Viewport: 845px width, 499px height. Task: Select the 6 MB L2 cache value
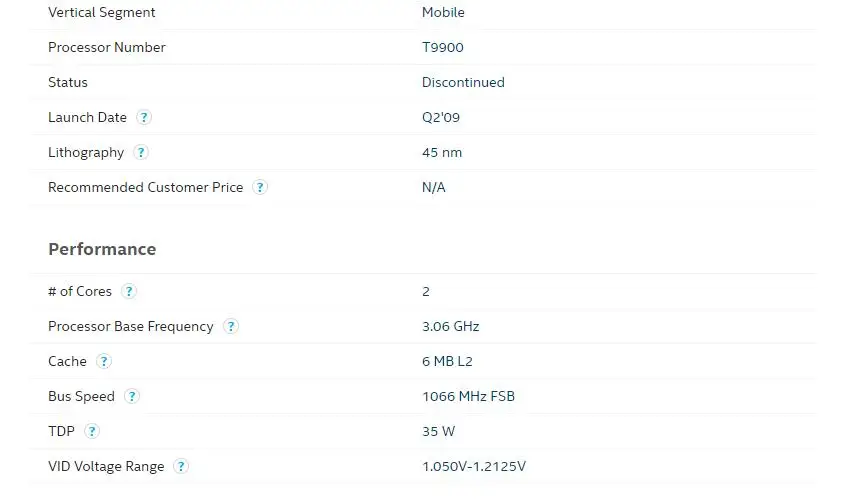(447, 362)
